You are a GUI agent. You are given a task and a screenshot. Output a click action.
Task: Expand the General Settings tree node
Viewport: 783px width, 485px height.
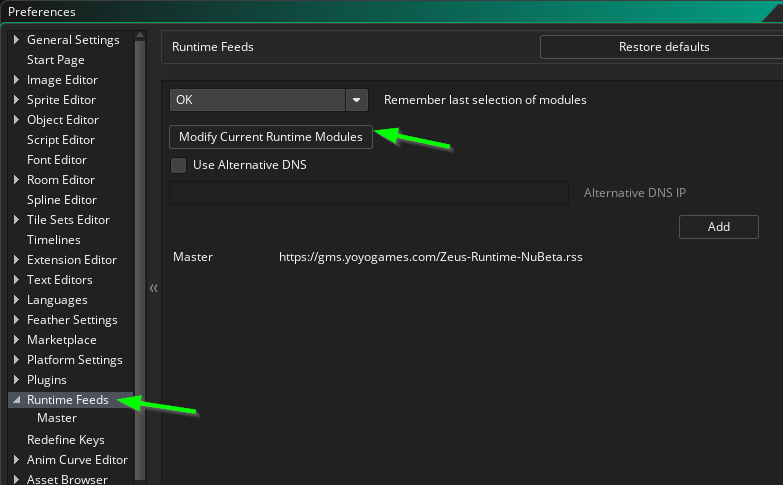click(x=16, y=40)
